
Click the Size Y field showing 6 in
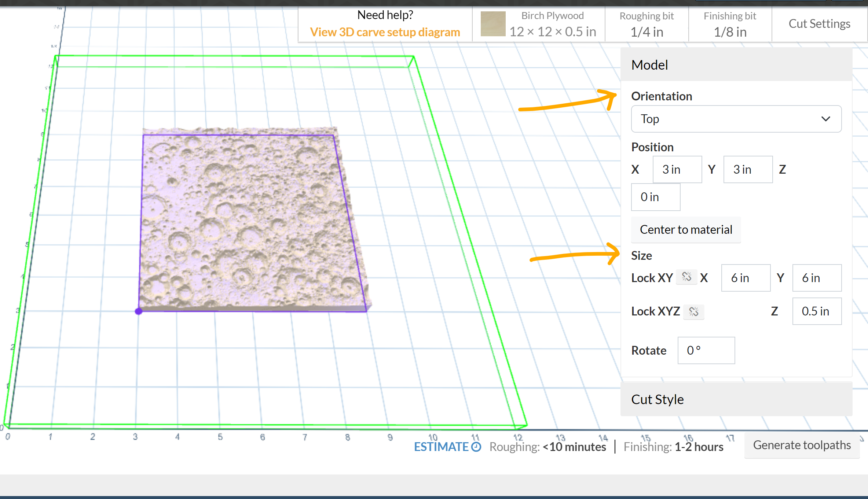point(817,278)
